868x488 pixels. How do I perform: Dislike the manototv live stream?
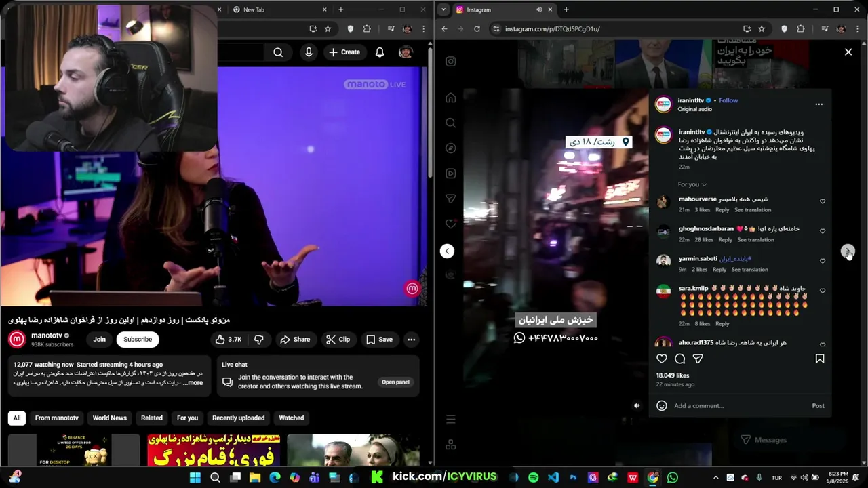[x=258, y=340]
